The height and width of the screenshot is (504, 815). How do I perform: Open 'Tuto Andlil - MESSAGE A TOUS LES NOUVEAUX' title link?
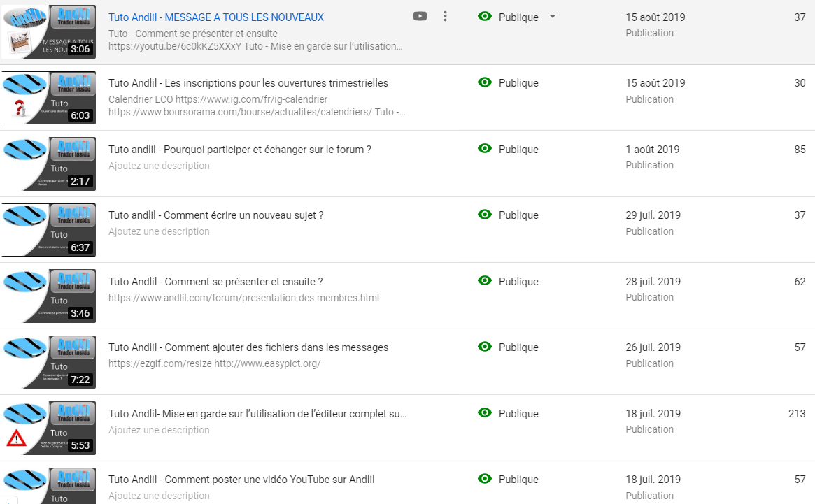[216, 17]
